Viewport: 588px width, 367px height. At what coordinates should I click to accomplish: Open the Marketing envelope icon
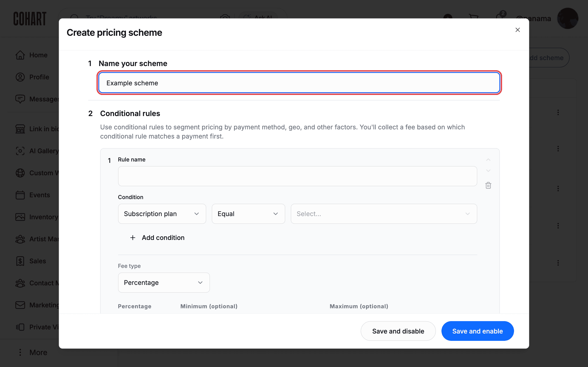tap(20, 305)
